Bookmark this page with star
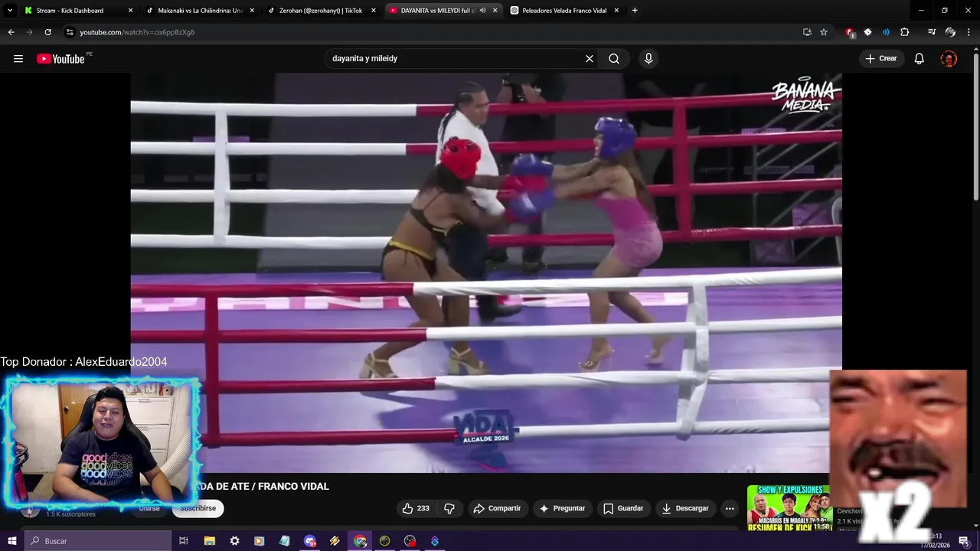980x551 pixels. pyautogui.click(x=824, y=32)
